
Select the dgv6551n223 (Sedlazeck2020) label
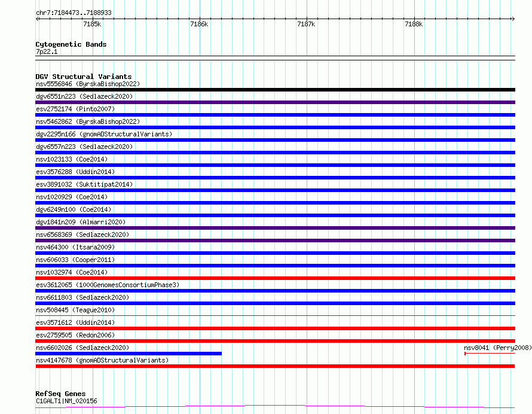click(x=84, y=96)
